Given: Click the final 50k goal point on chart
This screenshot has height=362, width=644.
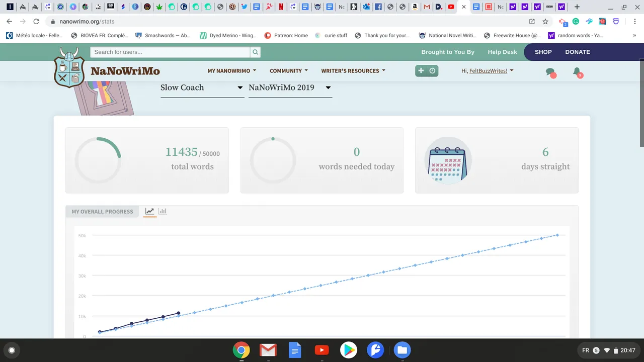Looking at the screenshot, I should pyautogui.click(x=557, y=235).
